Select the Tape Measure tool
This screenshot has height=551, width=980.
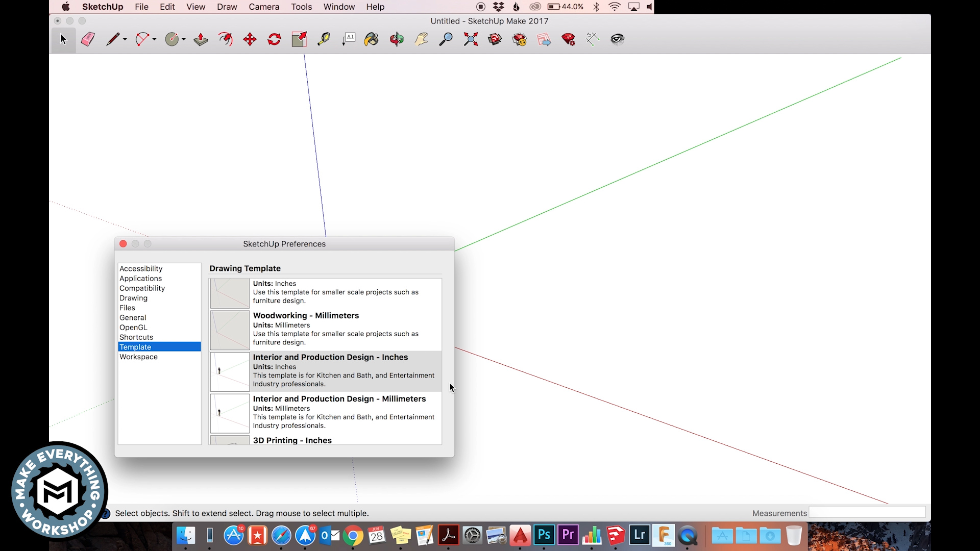324,39
